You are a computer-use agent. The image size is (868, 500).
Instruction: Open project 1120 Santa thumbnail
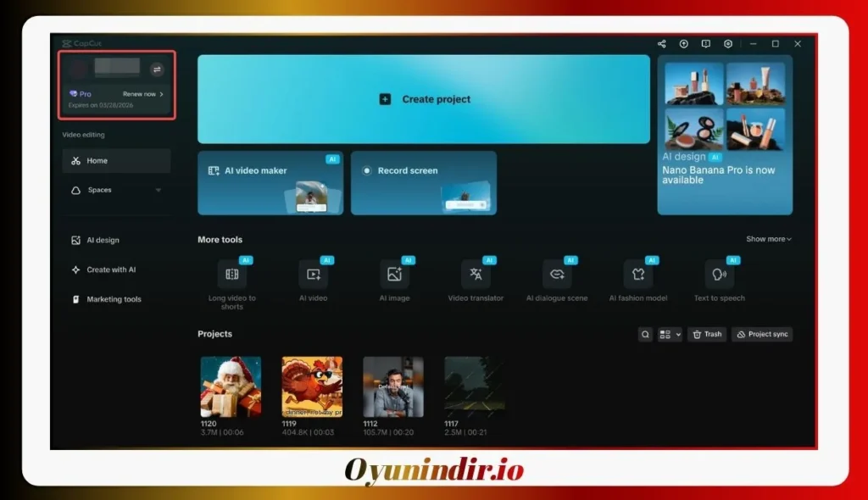[231, 386]
